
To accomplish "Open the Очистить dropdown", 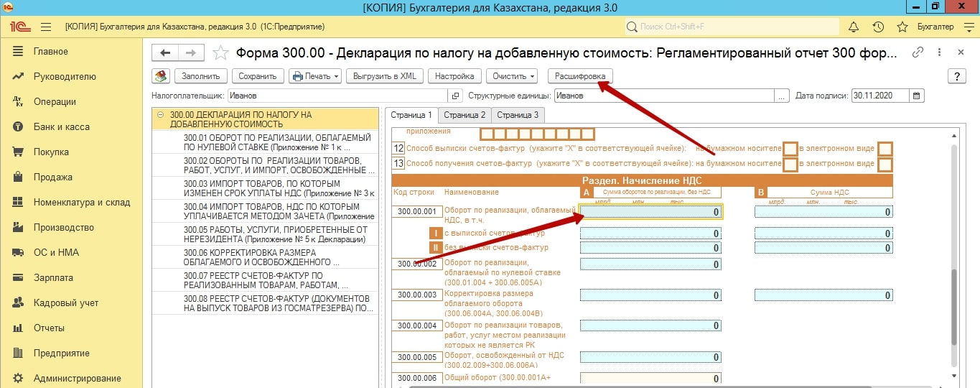I will coord(512,76).
